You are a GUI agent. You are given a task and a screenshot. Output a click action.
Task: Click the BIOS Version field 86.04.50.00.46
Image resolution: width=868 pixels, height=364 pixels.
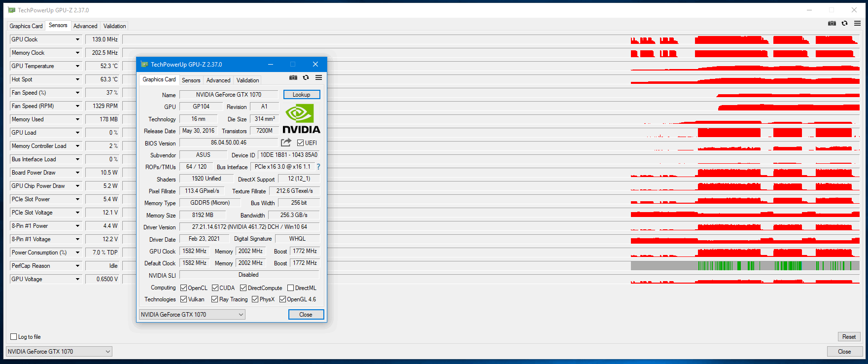click(x=229, y=143)
